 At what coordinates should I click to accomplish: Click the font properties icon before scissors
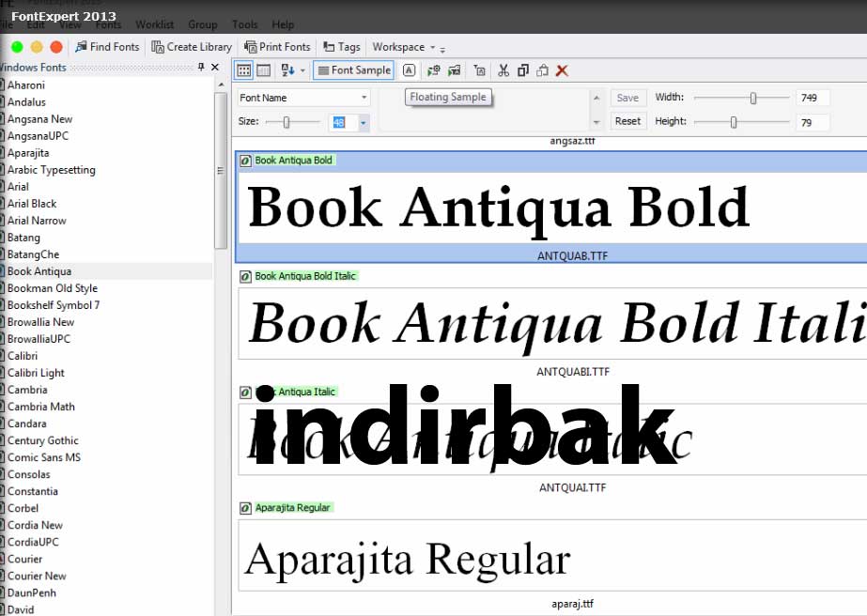[479, 70]
